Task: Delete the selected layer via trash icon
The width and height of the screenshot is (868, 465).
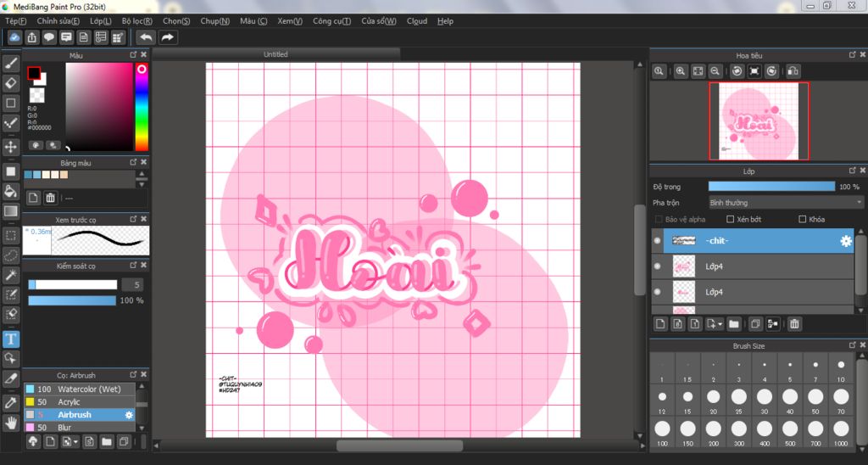Action: (794, 323)
